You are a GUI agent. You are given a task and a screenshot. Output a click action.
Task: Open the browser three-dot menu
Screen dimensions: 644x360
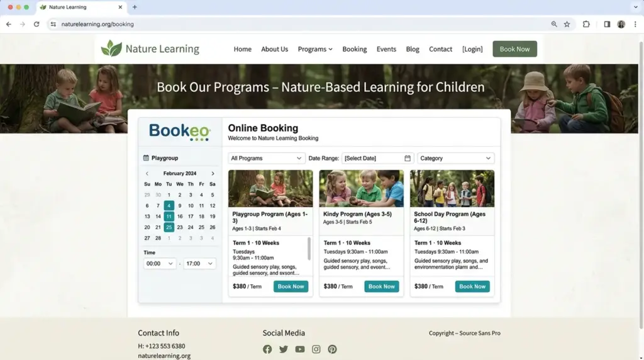coord(635,25)
